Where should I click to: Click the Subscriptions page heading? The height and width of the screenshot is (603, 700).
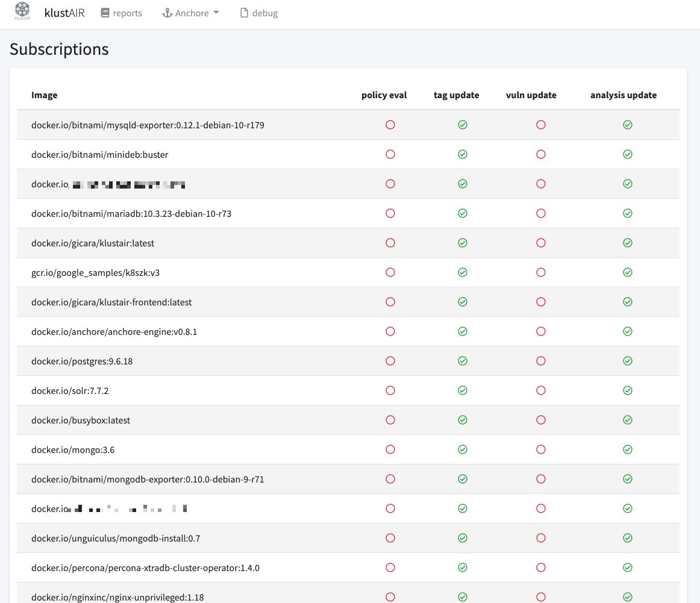pos(59,49)
